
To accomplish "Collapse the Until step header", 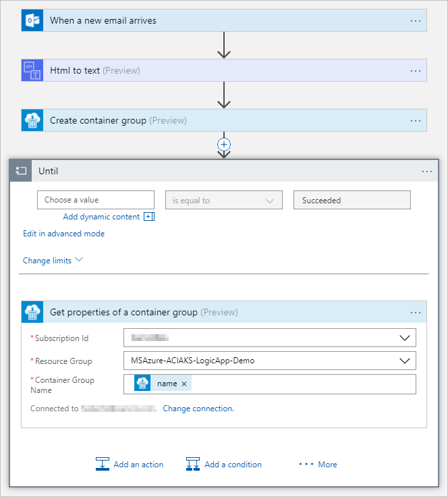I will click(224, 171).
